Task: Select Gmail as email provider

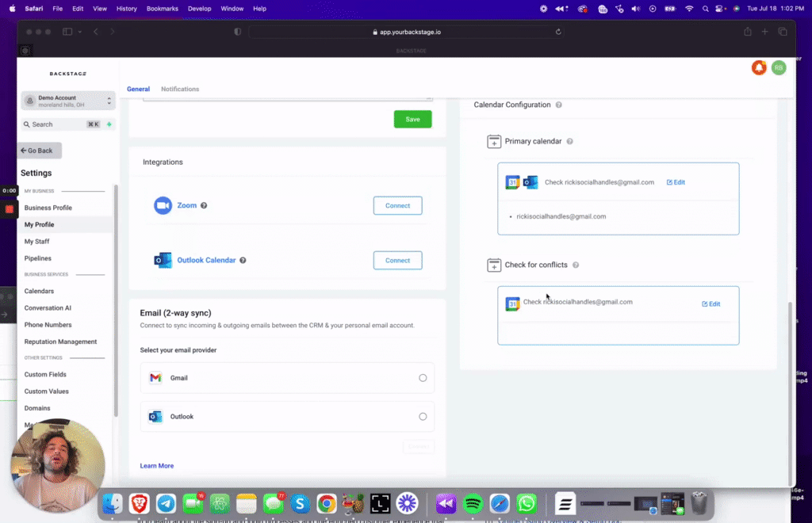Action: [423, 378]
